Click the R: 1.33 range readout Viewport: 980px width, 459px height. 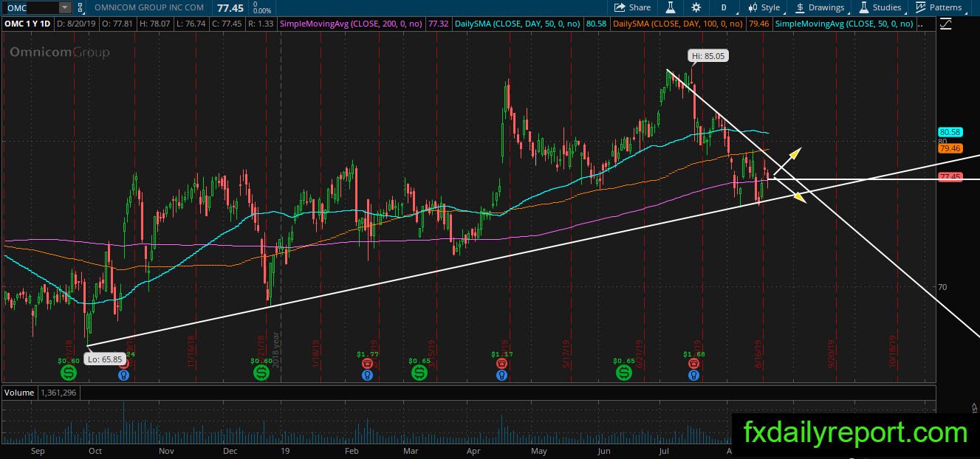(261, 24)
